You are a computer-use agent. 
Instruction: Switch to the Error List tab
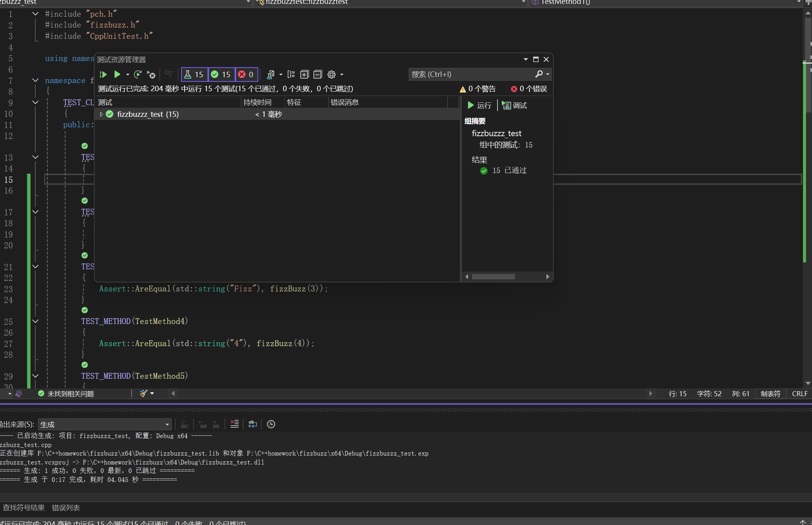point(66,508)
